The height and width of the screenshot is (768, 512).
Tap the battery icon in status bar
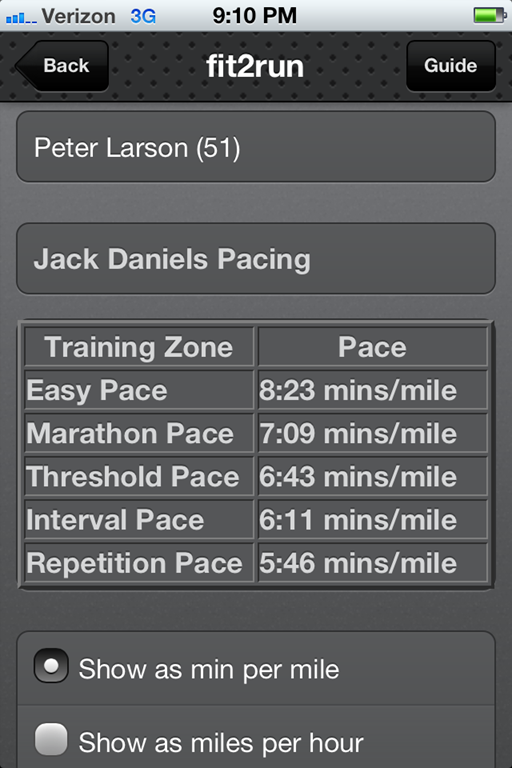click(489, 15)
